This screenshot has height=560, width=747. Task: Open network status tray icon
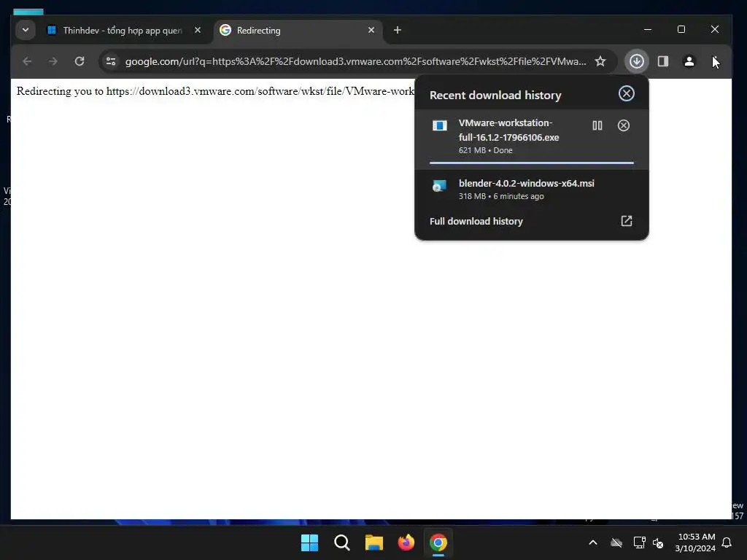(639, 542)
